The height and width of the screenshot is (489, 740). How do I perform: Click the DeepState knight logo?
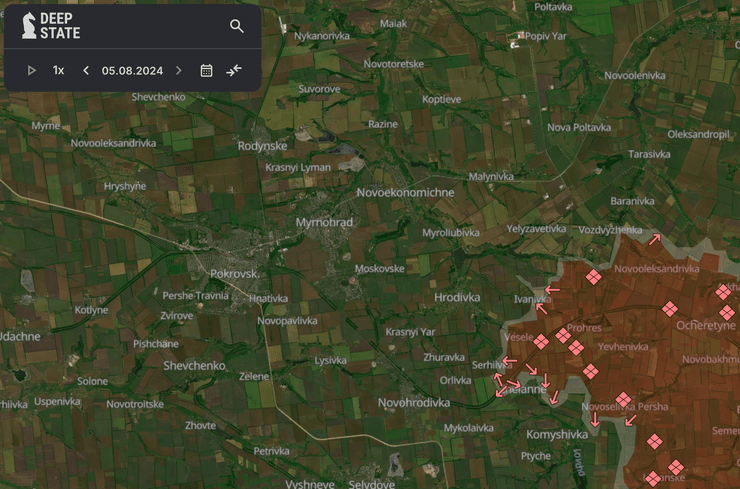click(29, 26)
